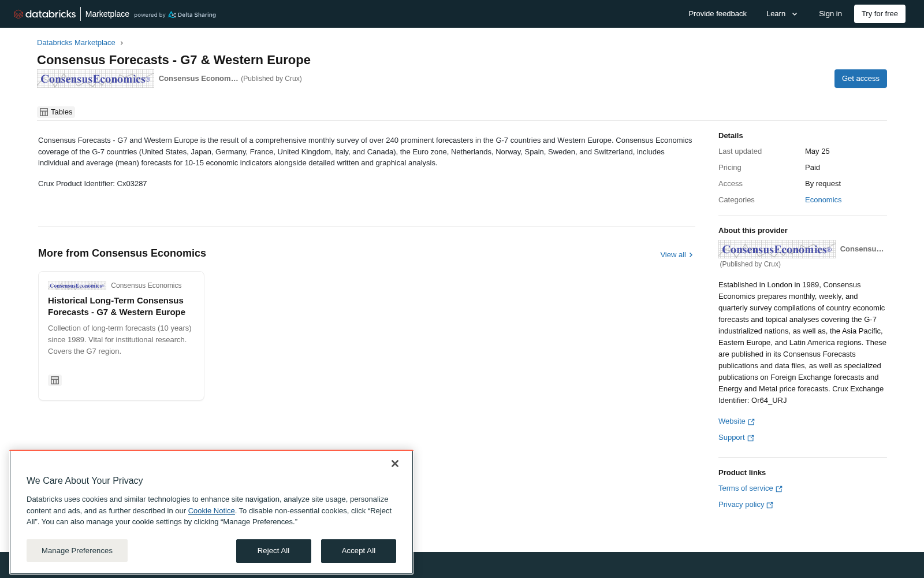The height and width of the screenshot is (578, 924).
Task: Click external link icon beside Terms of service
Action: (779, 489)
